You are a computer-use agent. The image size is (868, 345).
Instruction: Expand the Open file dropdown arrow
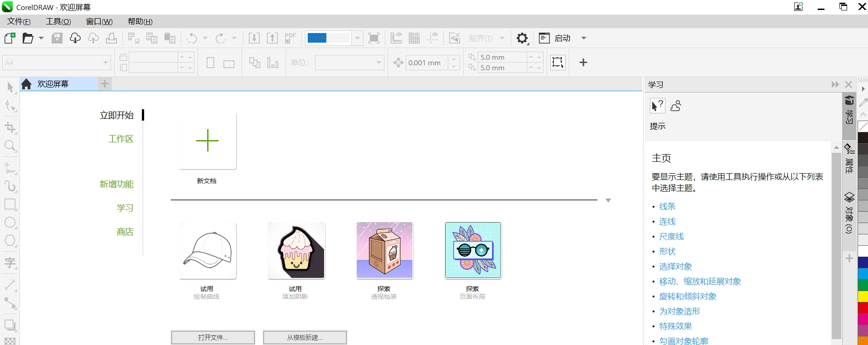(41, 38)
